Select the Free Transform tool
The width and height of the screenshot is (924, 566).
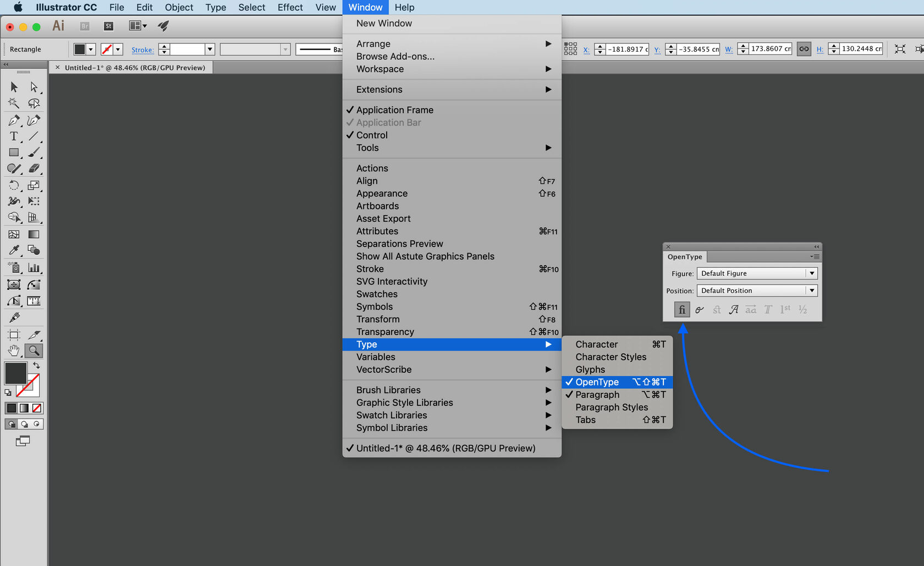(34, 201)
